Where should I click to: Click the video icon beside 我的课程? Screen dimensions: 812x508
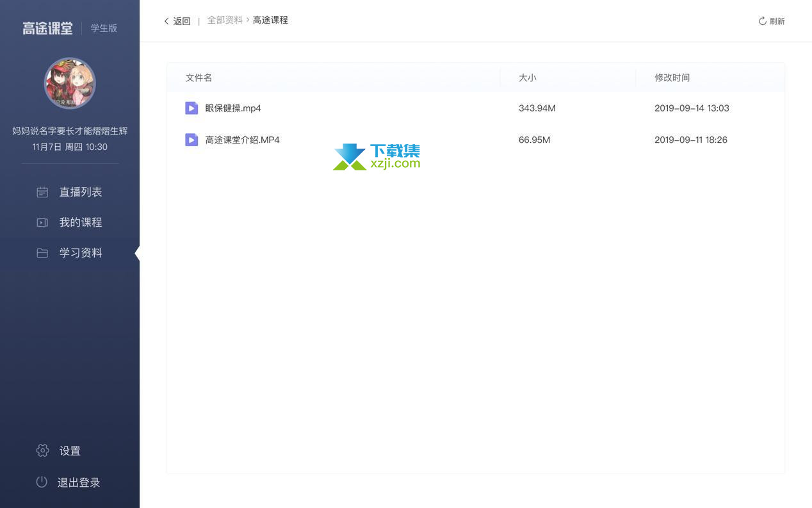click(x=42, y=222)
